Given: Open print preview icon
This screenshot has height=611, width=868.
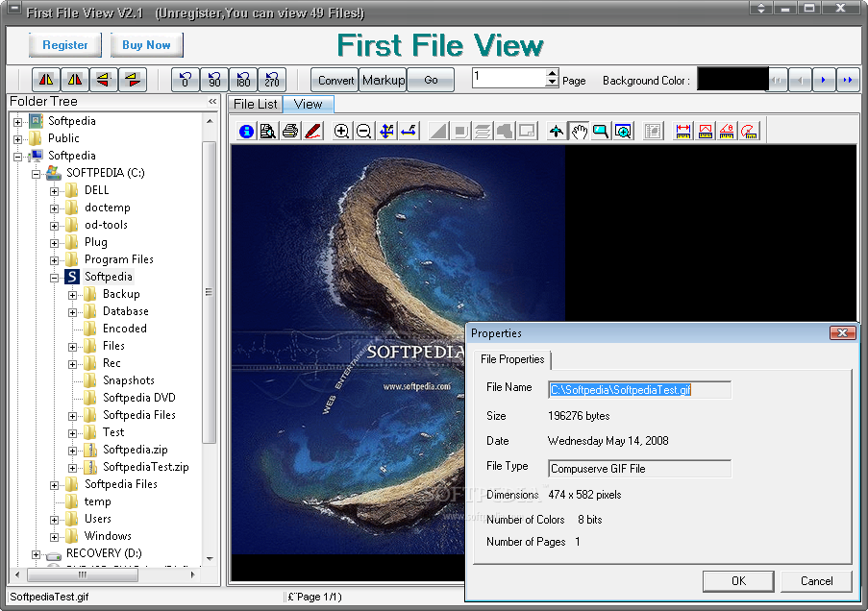Looking at the screenshot, I should coord(268,132).
